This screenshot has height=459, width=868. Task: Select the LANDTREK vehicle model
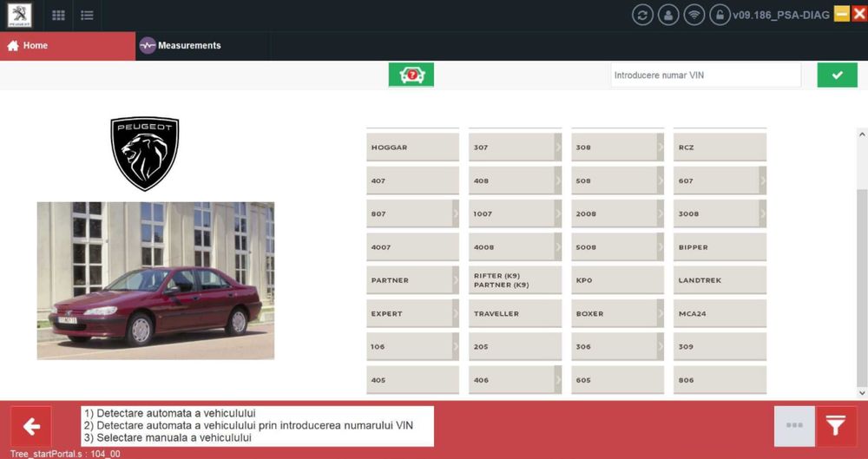pos(720,280)
